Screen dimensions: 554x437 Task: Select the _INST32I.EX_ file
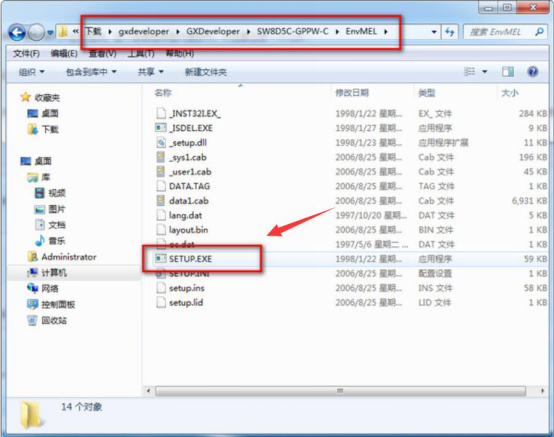coord(195,114)
